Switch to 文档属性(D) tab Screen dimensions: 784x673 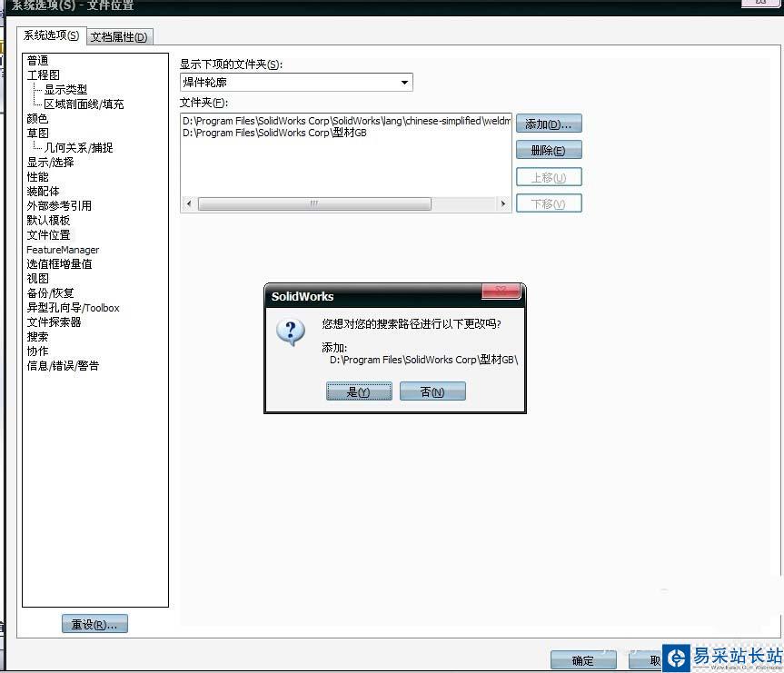pyautogui.click(x=119, y=37)
